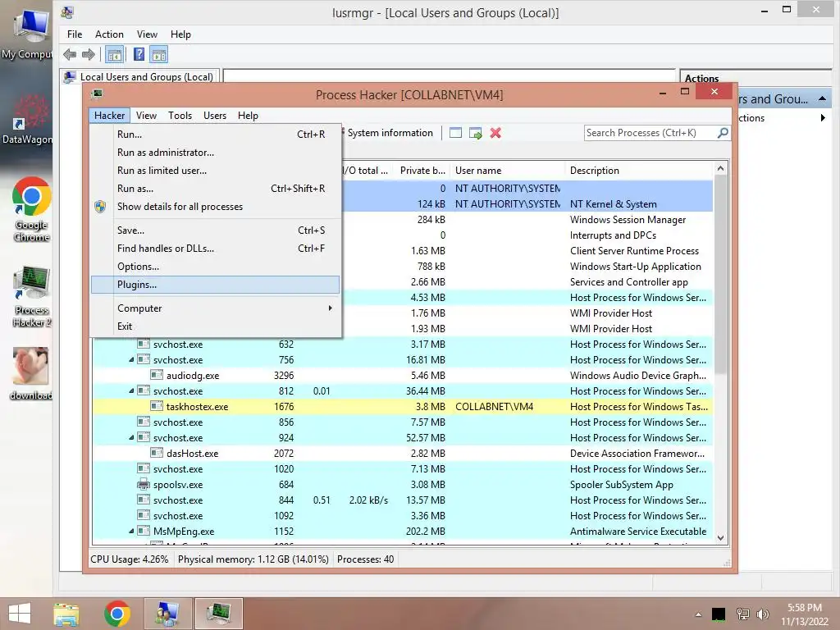Expand the Computer submenu
The height and width of the screenshot is (630, 840).
click(x=216, y=308)
